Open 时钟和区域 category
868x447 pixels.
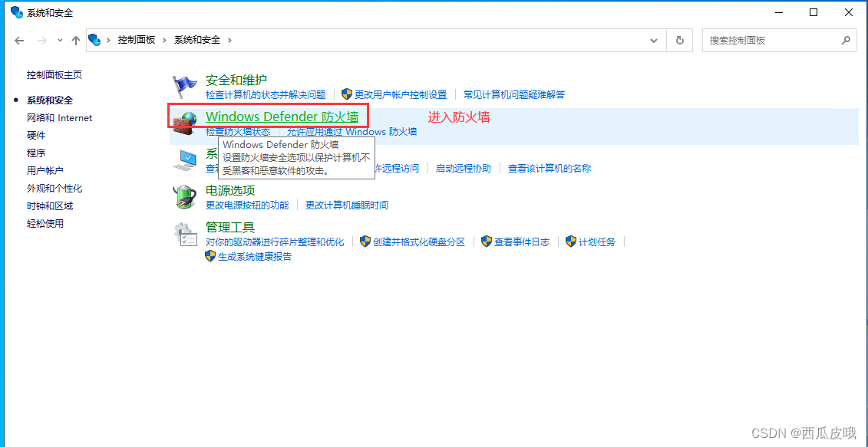point(50,206)
